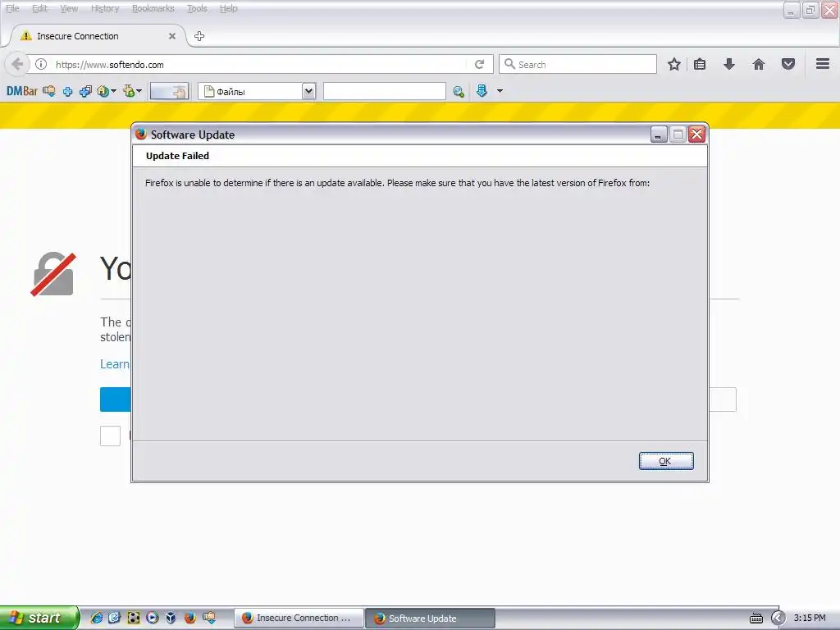This screenshot has height=630, width=840.
Task: Click OK in the Software Update dialog
Action: pos(666,461)
